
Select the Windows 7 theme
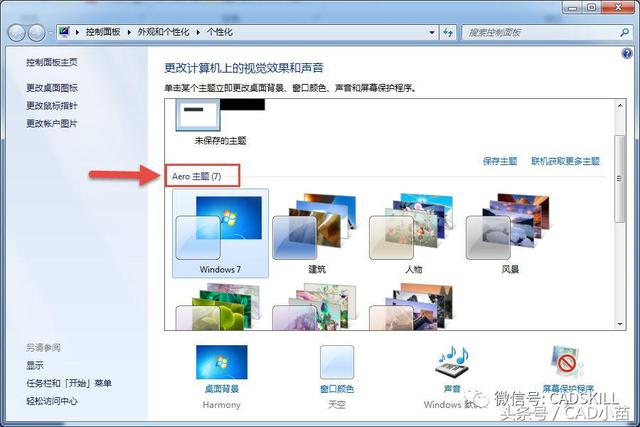click(x=220, y=234)
